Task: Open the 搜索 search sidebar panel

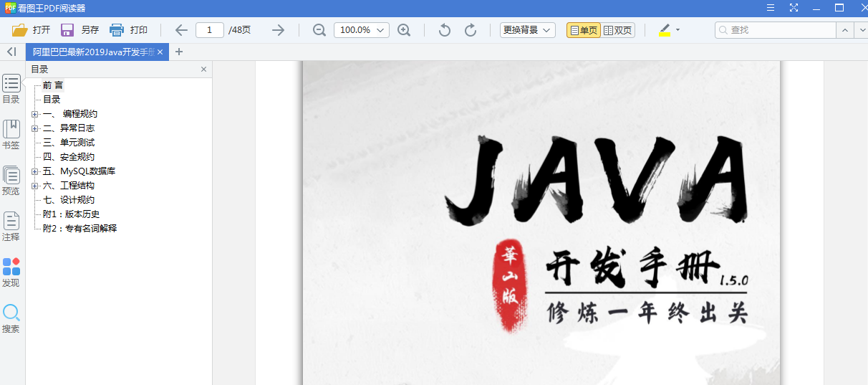Action: [11, 319]
